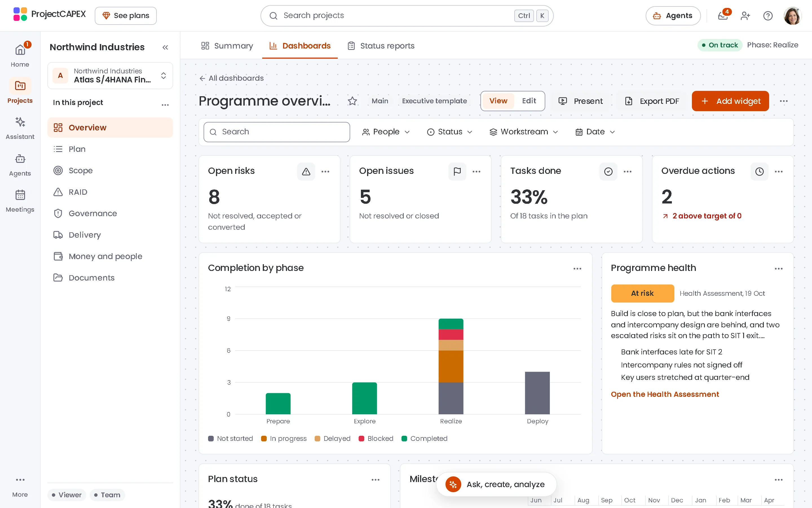The width and height of the screenshot is (812, 508).
Task: Star the Programme overview dashboard
Action: click(x=352, y=101)
